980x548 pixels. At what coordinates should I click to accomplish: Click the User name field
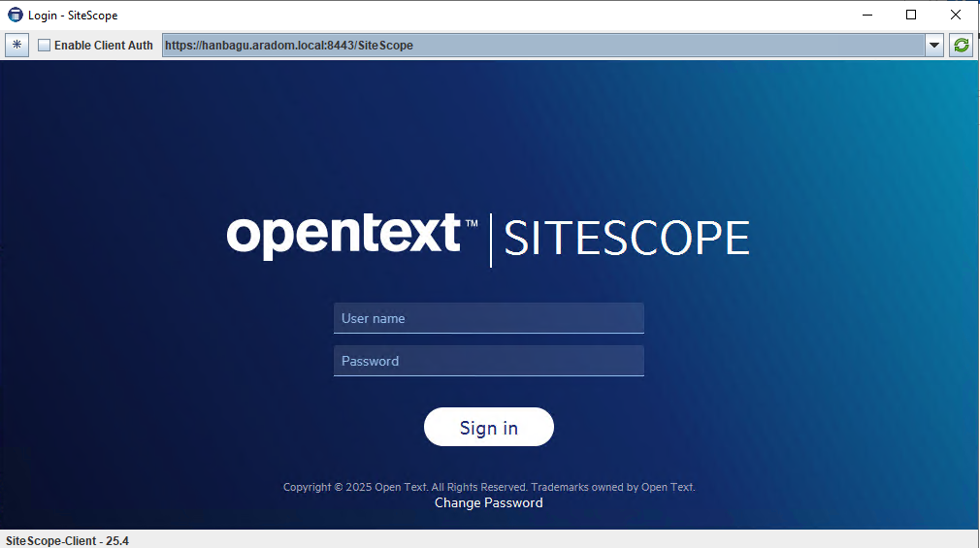click(x=489, y=318)
